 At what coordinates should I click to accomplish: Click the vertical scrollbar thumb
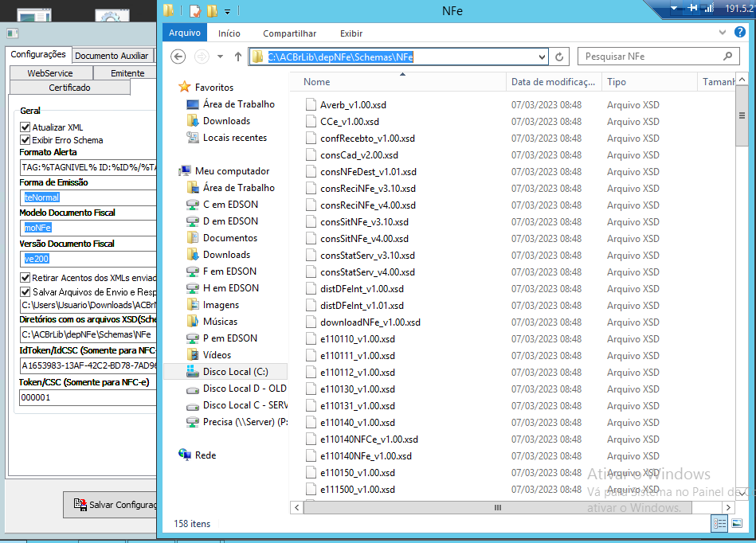(742, 115)
